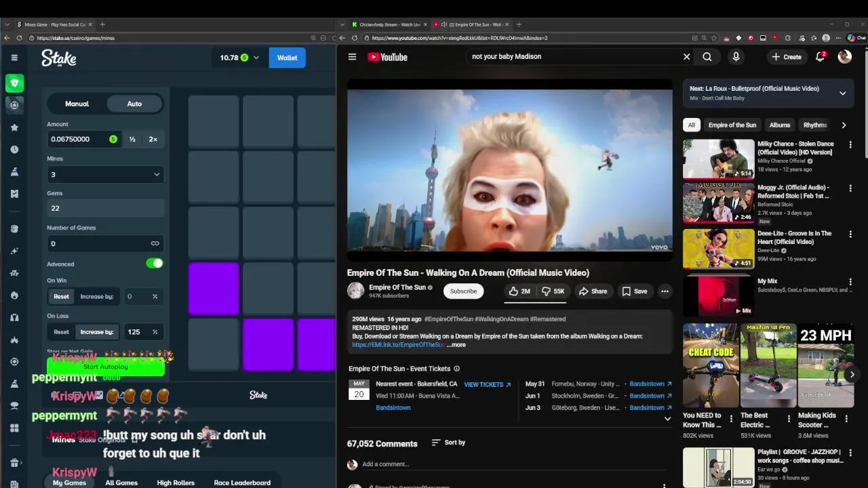Switch to Manual betting tab
This screenshot has width=868, height=488.
pyautogui.click(x=77, y=104)
